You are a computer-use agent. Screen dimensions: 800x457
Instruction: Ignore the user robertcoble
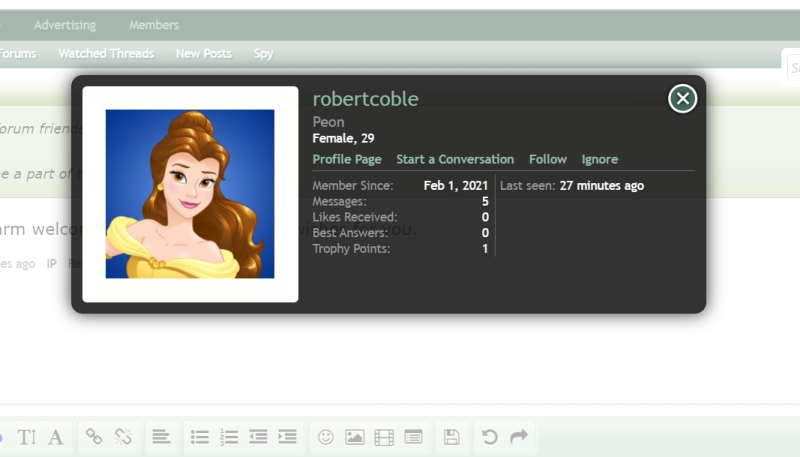(x=599, y=160)
